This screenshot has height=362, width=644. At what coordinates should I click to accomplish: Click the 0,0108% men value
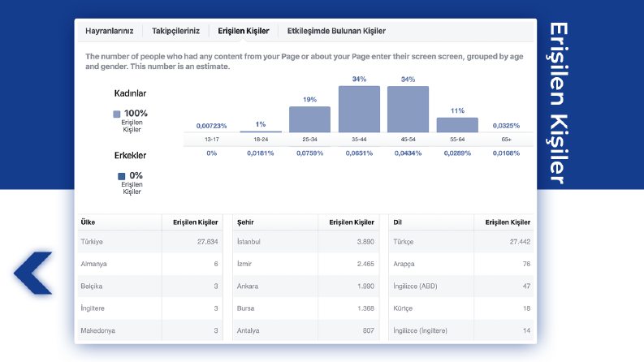pyautogui.click(x=507, y=153)
